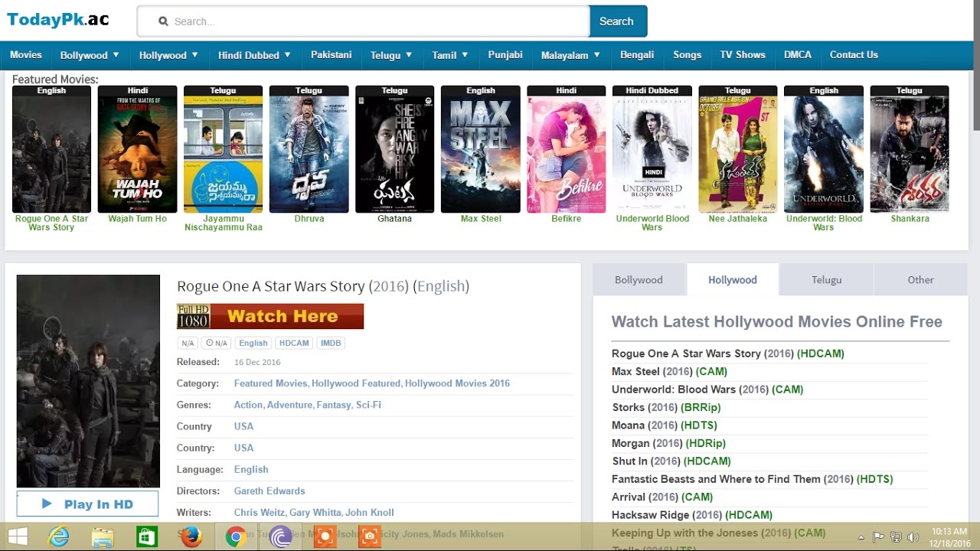Open the Bengali navbar item
This screenshot has height=551, width=980.
(x=637, y=55)
